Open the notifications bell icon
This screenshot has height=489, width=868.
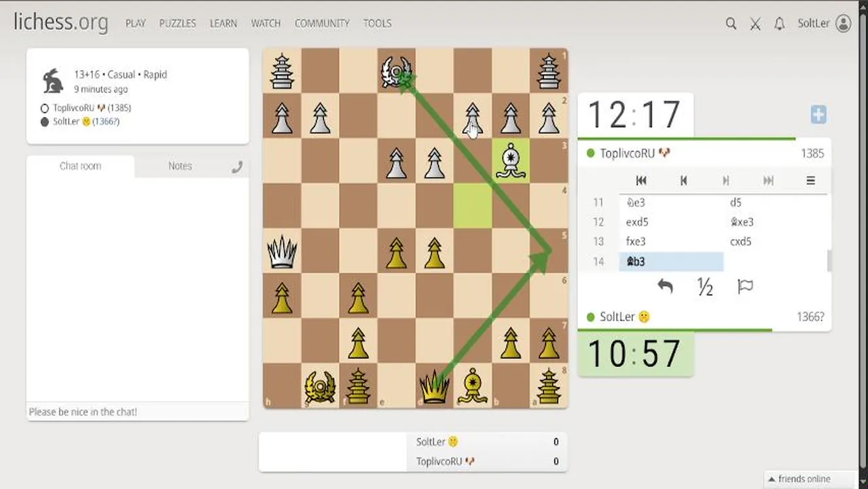point(779,23)
